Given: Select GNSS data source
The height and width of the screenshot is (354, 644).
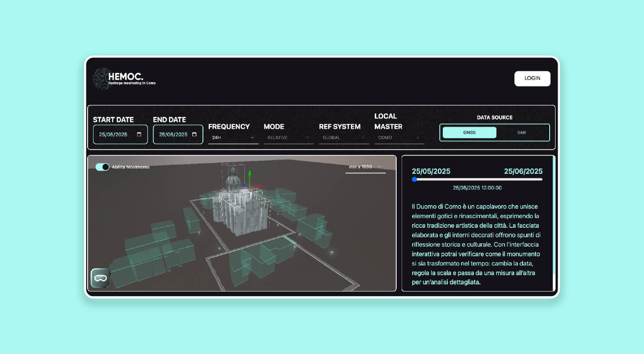Looking at the screenshot, I should tap(470, 133).
